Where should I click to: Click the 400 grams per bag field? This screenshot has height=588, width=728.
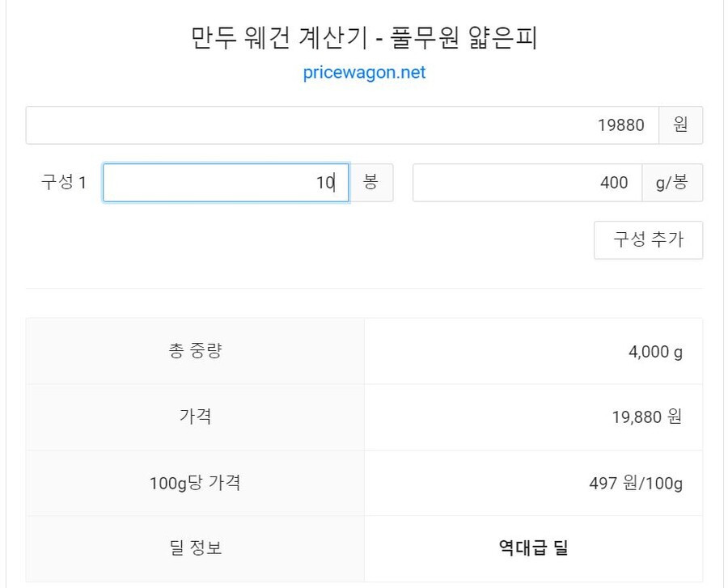[527, 183]
